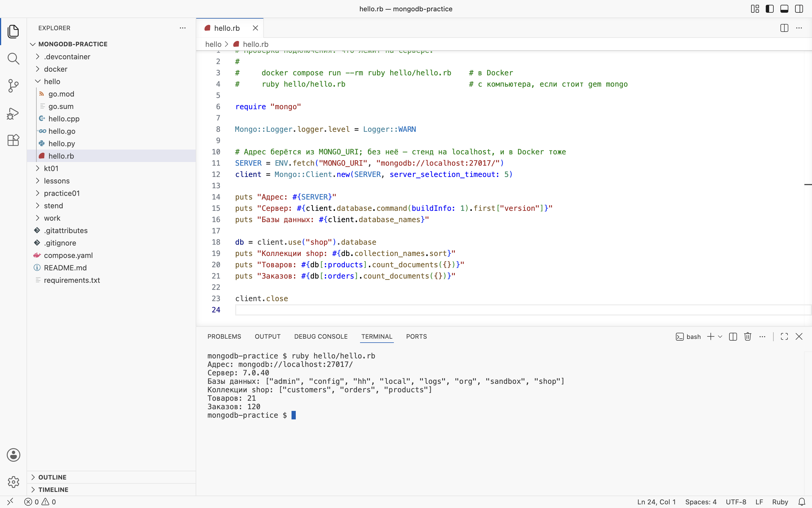Click the hello folder breadcrumb

coord(213,44)
